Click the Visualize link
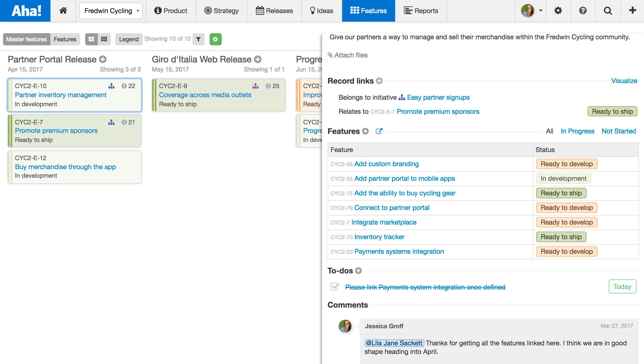 624,81
